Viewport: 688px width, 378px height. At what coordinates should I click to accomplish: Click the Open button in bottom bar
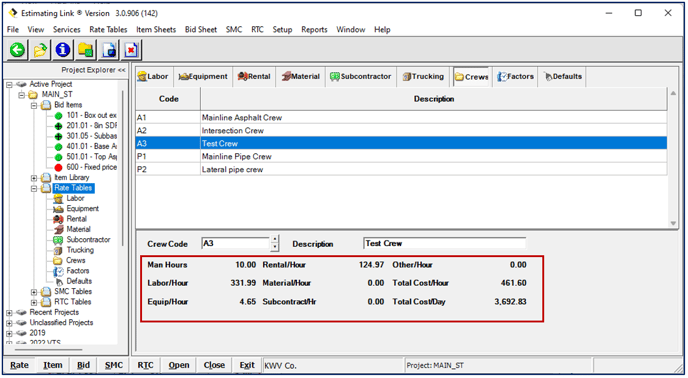tap(179, 365)
